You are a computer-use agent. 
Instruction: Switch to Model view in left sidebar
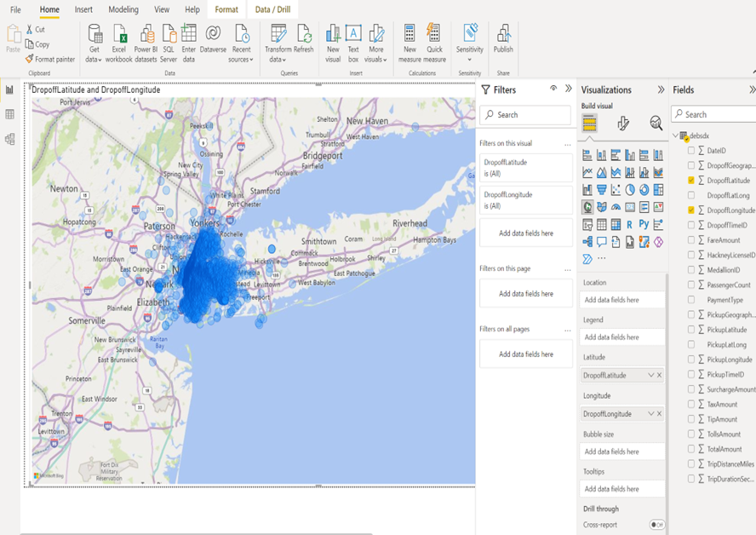(x=9, y=139)
